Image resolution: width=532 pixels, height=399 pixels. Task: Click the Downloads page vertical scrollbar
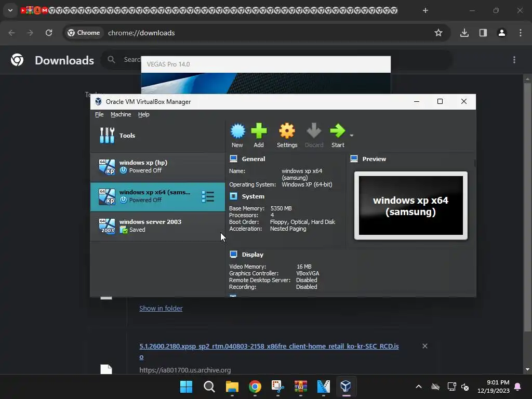527,207
